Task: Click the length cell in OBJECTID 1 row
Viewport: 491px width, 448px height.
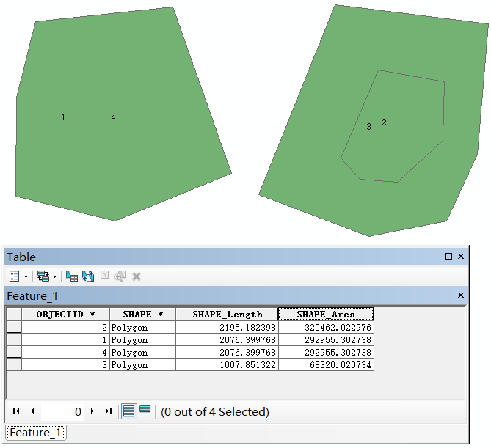Action: [227, 339]
